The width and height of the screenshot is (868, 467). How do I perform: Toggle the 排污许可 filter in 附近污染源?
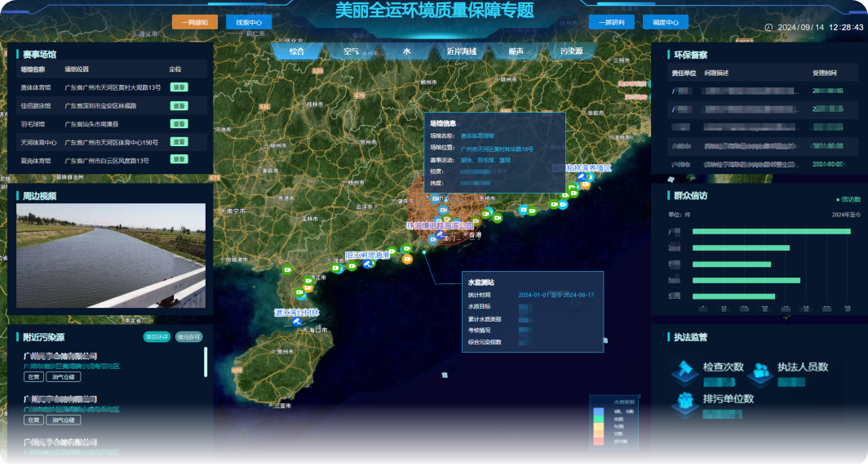(x=188, y=336)
